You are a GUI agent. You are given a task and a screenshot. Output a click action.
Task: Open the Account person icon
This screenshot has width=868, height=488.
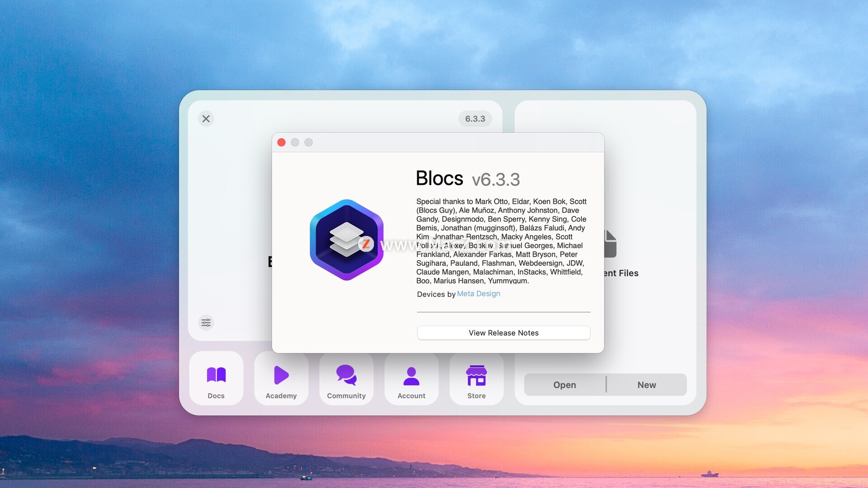click(411, 375)
